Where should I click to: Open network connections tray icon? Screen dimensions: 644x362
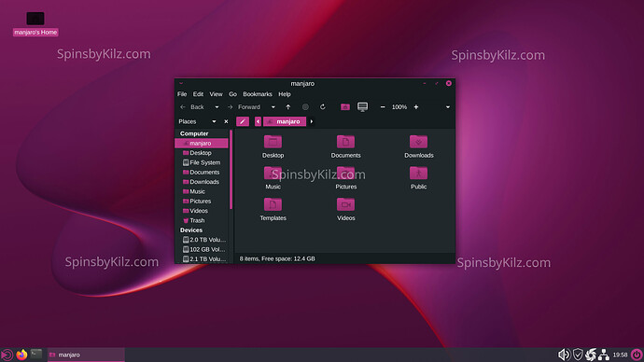coord(603,355)
